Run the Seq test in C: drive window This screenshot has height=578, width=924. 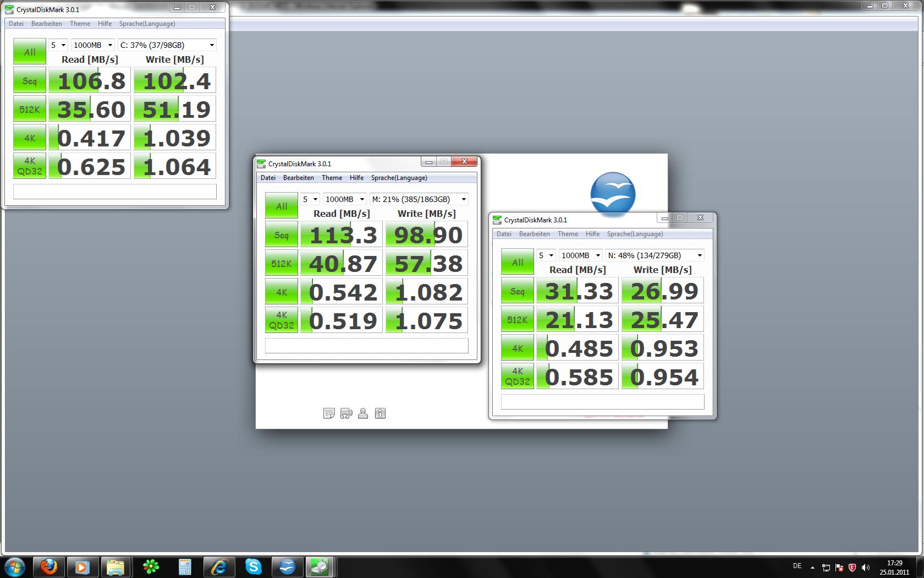point(30,81)
